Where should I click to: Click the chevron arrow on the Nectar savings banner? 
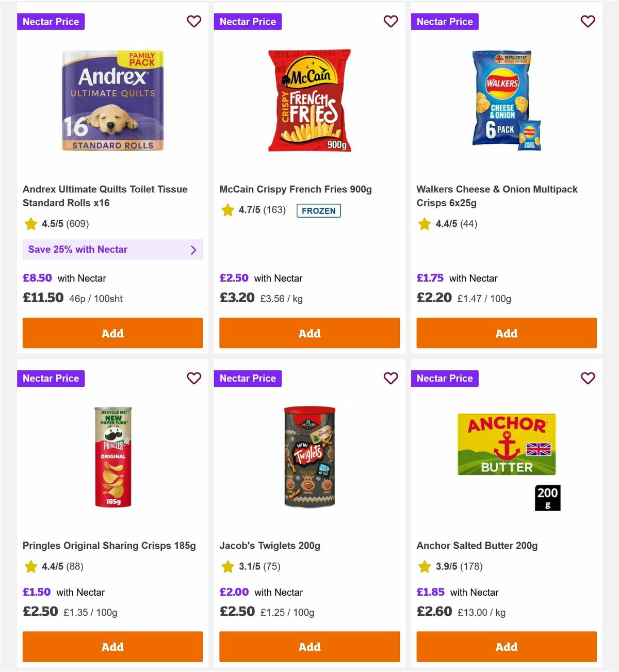pyautogui.click(x=194, y=250)
